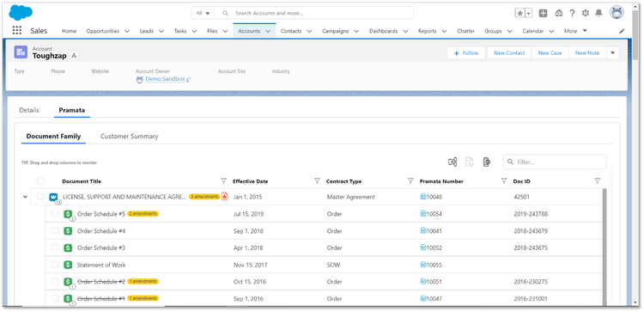Click the New Note button
The height and width of the screenshot is (312, 644).
tap(587, 52)
